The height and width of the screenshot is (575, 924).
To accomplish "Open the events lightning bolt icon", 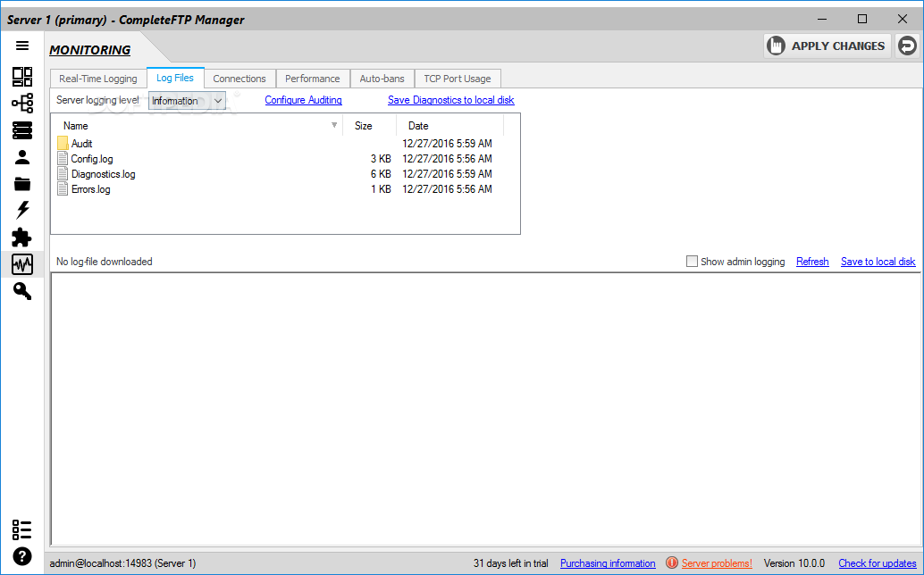I will (x=22, y=210).
